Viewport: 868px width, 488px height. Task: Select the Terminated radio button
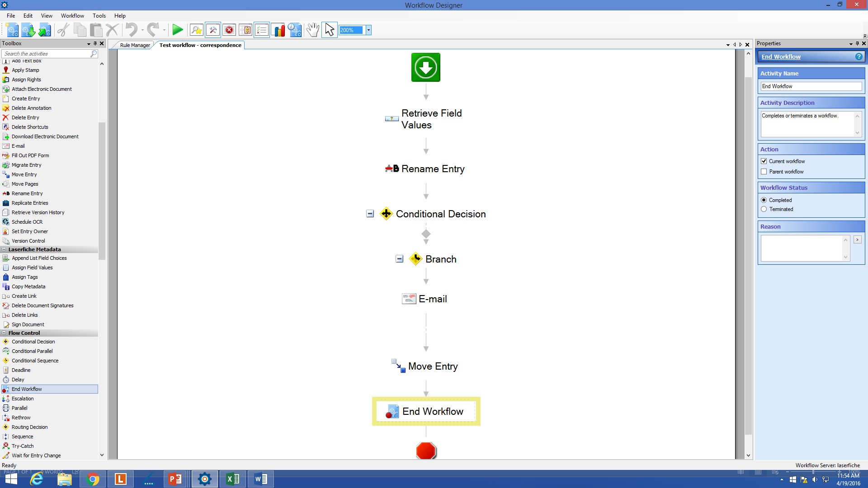click(764, 209)
